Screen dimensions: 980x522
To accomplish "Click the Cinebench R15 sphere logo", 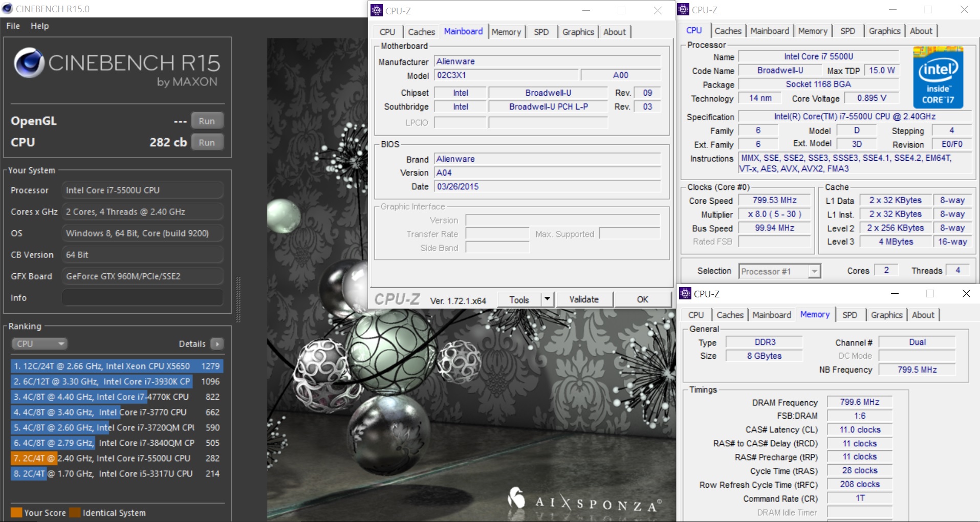I will pyautogui.click(x=29, y=63).
